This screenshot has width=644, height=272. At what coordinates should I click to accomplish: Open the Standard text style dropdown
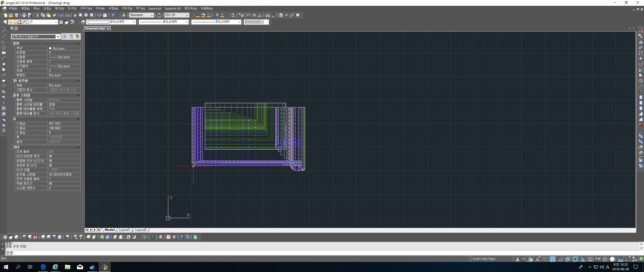[152, 15]
